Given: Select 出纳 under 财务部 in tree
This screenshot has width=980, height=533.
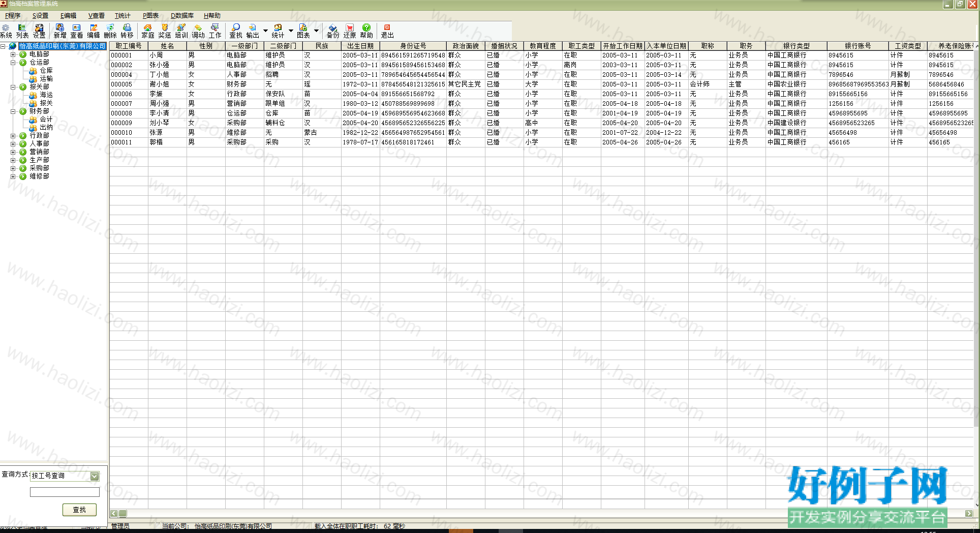Looking at the screenshot, I should click(x=46, y=128).
